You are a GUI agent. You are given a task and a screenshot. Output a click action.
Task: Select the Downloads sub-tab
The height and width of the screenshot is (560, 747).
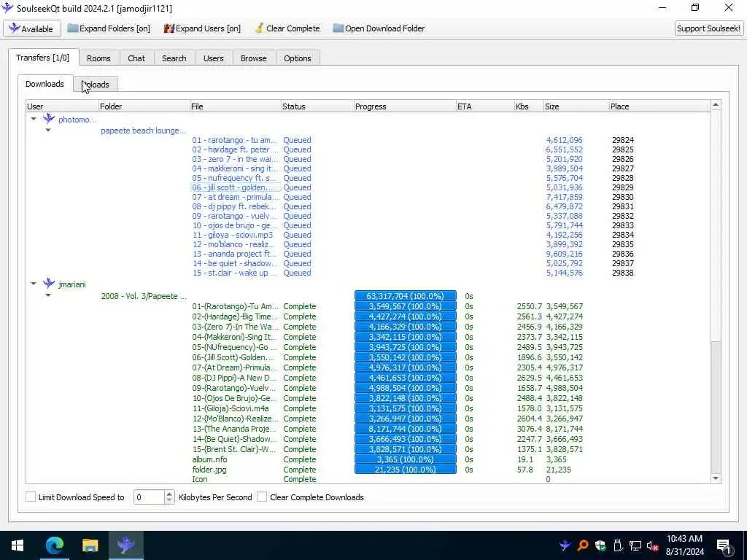[44, 84]
